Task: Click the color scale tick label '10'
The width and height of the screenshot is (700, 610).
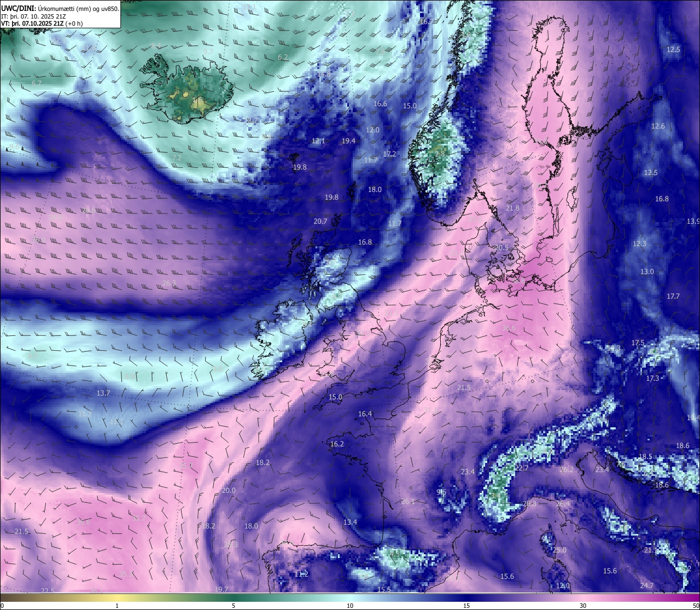Action: tap(350, 606)
